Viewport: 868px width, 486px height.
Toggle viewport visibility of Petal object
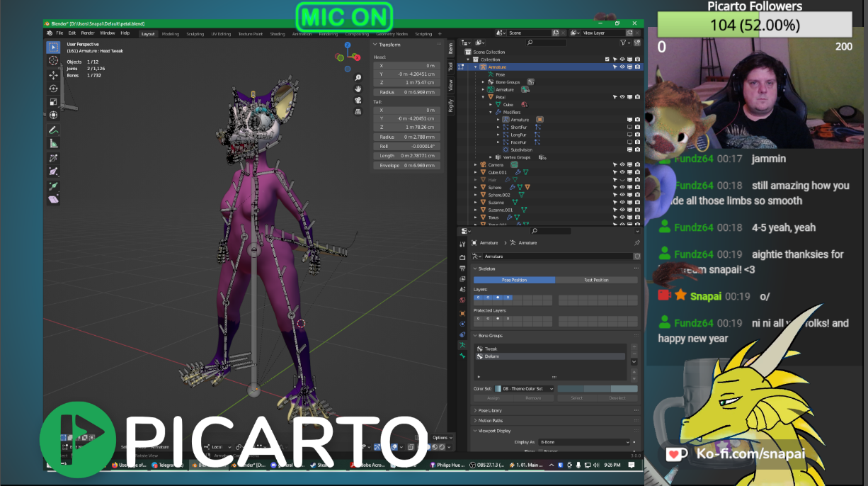pos(622,97)
